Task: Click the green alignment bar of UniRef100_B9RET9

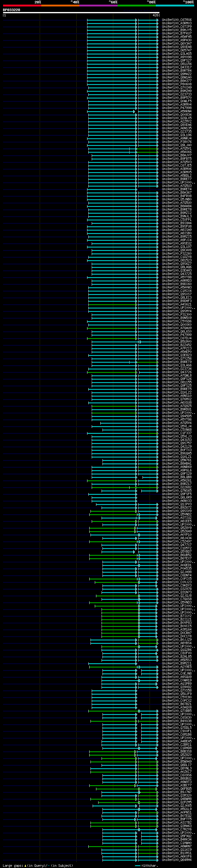Action: coord(147,362)
